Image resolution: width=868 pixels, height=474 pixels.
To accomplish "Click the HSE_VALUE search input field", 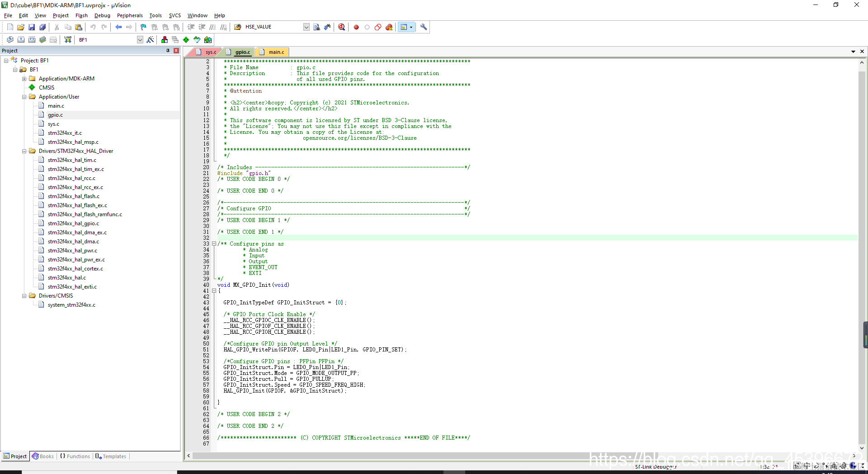I will click(273, 27).
